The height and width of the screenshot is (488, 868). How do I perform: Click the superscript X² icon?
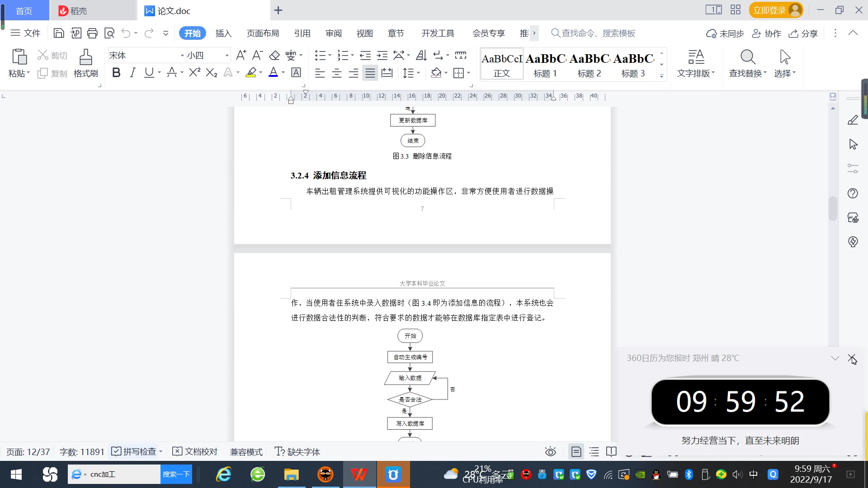click(194, 73)
